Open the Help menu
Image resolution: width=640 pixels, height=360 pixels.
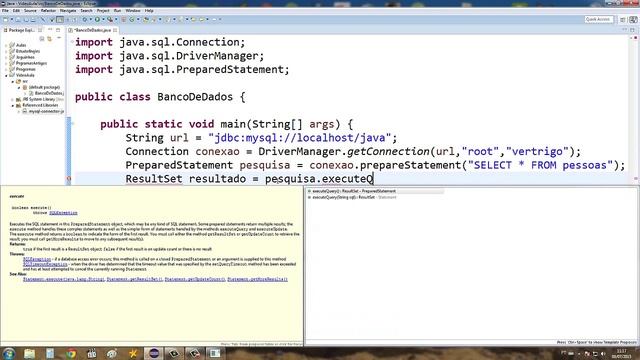pyautogui.click(x=149, y=11)
